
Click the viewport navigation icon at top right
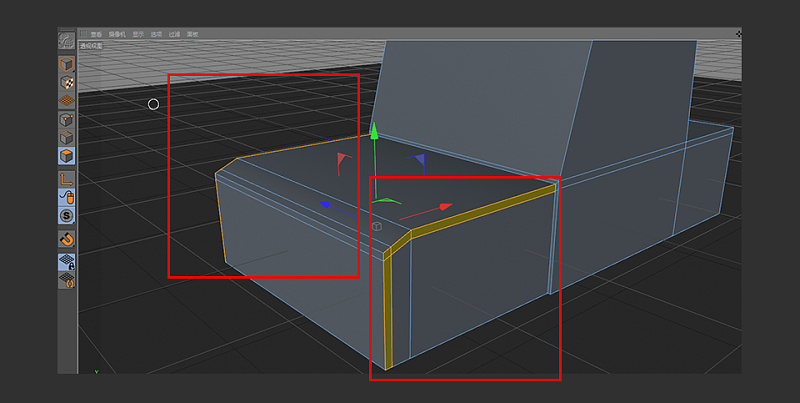click(x=738, y=34)
